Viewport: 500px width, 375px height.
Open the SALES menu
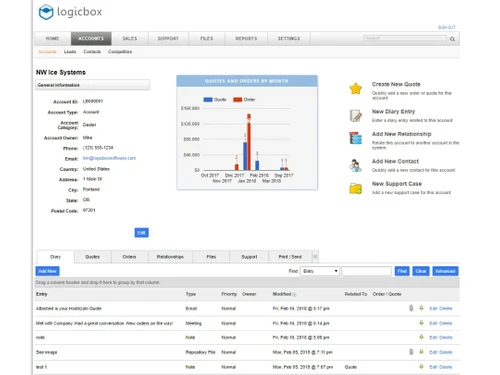tap(130, 39)
